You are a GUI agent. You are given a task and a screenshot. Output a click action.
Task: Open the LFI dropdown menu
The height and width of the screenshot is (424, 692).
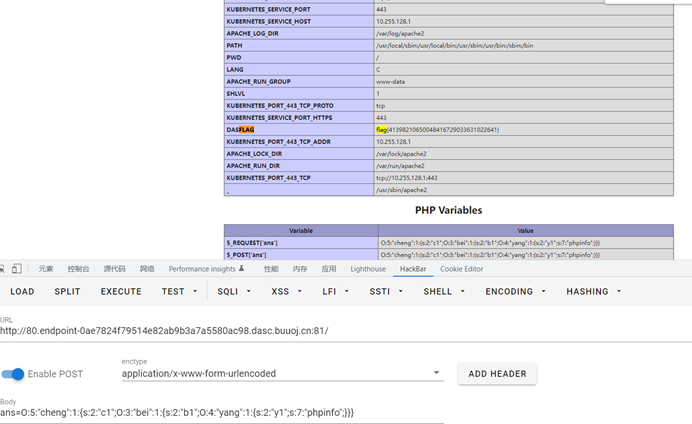(x=335, y=292)
